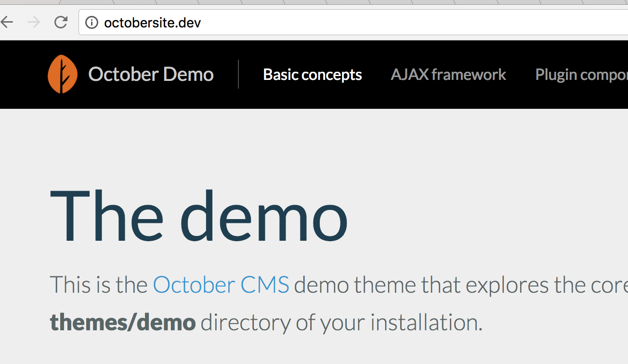This screenshot has height=364, width=628.
Task: Open the AJAX framework menu item
Action: click(x=448, y=75)
